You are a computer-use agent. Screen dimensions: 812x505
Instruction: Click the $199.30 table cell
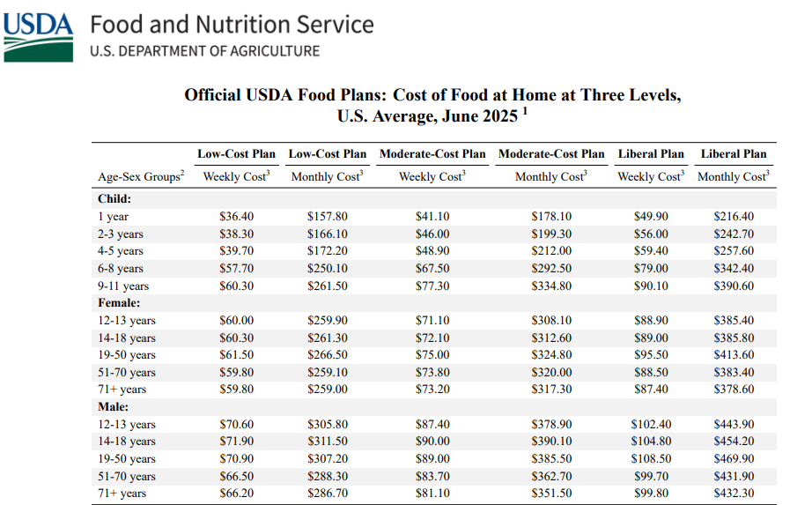point(551,234)
